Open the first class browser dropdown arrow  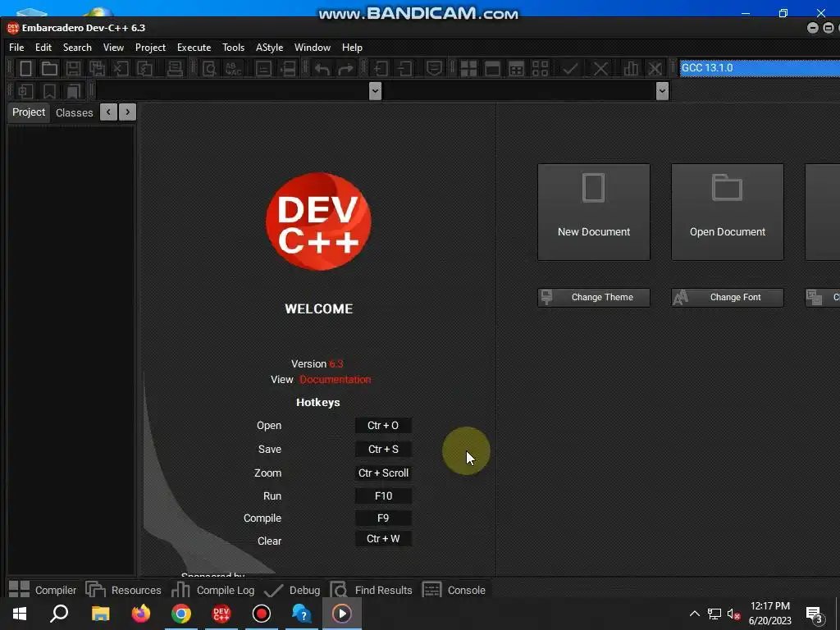(375, 91)
